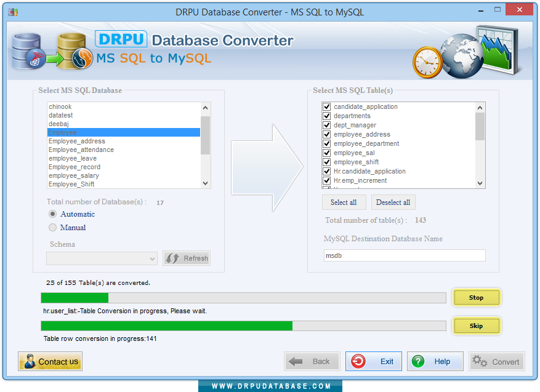Click the database list scrollbar thumb
Image resolution: width=540 pixels, height=392 pixels.
click(x=205, y=135)
